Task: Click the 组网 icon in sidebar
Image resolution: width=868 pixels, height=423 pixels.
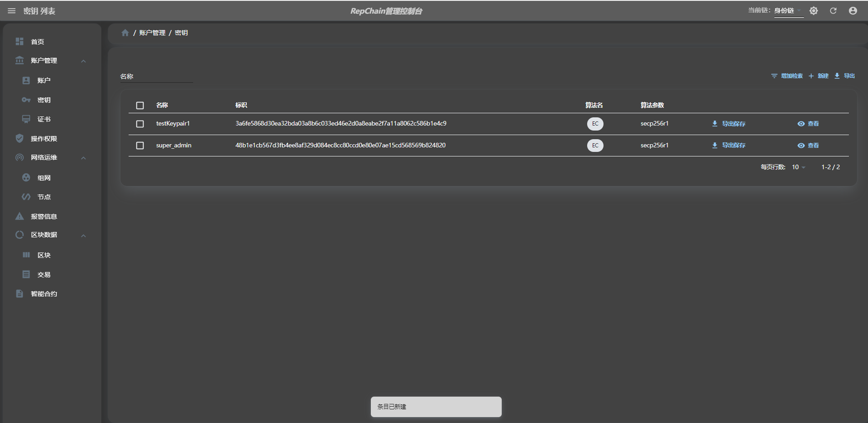Action: [x=26, y=177]
